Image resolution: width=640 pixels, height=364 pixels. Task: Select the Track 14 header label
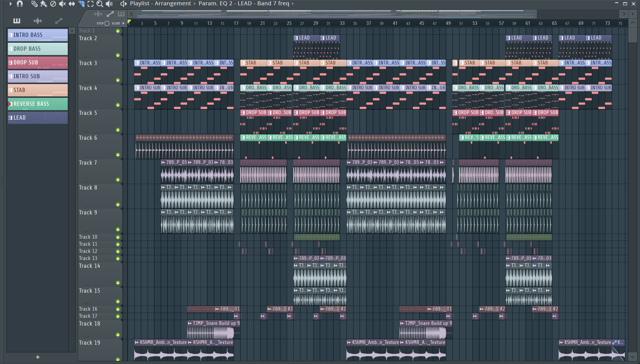(89, 266)
